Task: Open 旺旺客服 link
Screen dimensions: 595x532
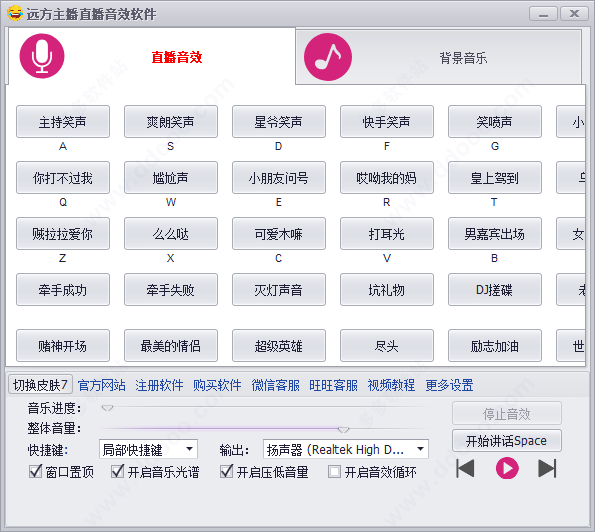Action: point(333,385)
